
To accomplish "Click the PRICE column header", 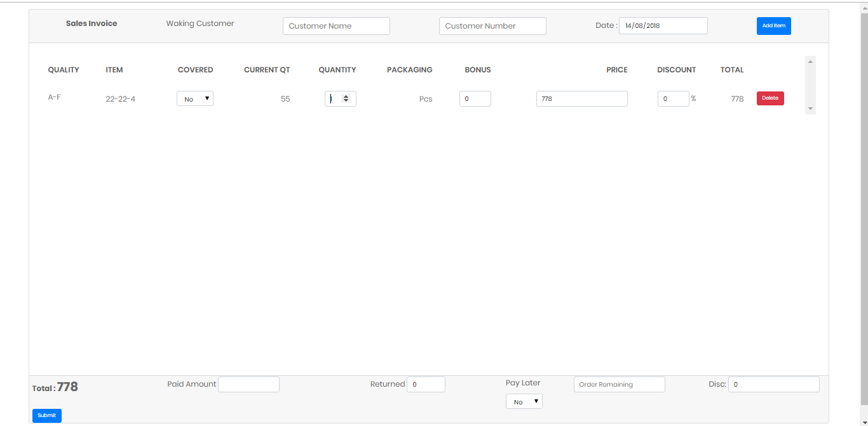I will pos(617,70).
